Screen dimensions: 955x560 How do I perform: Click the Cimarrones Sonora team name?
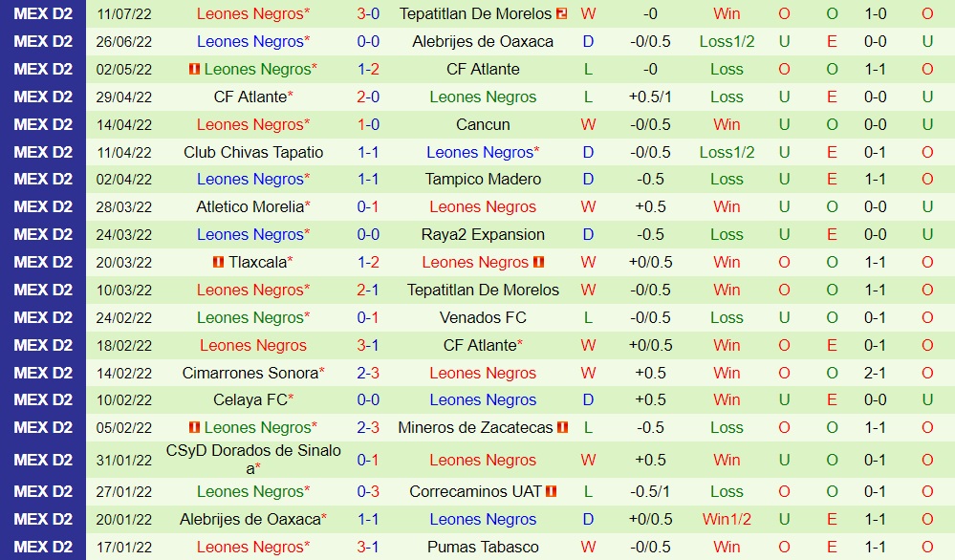[x=250, y=374]
